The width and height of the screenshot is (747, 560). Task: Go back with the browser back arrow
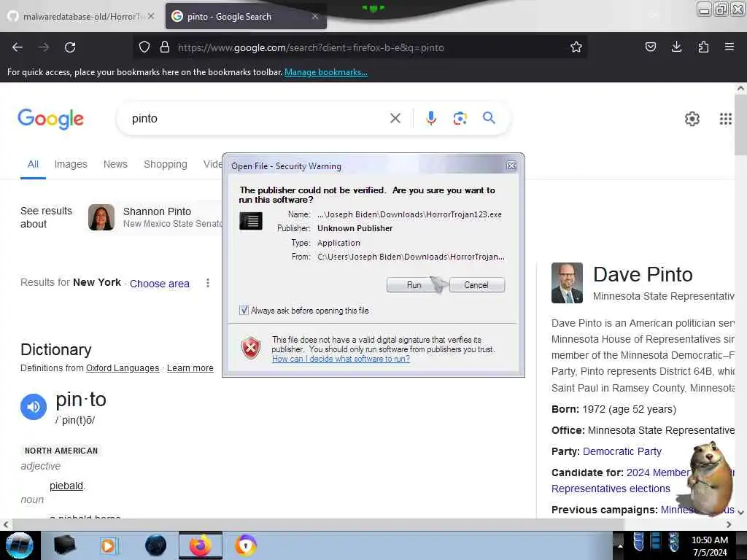point(18,47)
